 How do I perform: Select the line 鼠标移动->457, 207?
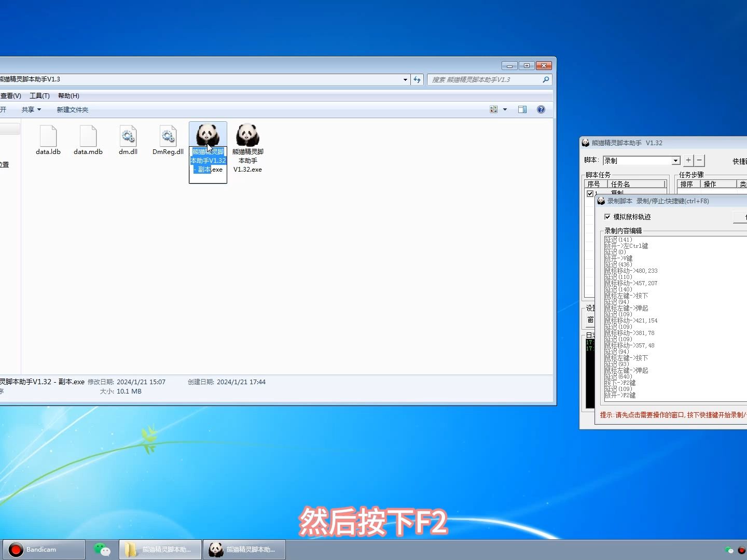click(x=631, y=283)
